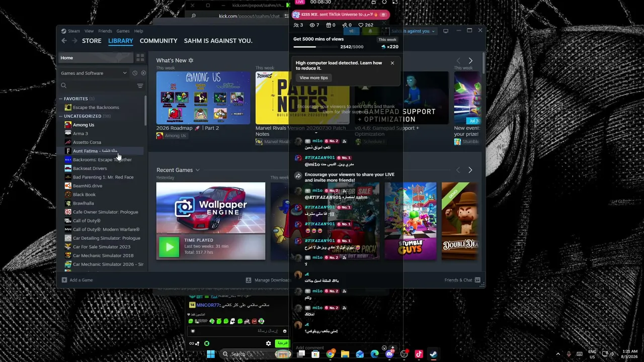
Task: Open Games and Software filter dropdown
Action: [x=94, y=73]
